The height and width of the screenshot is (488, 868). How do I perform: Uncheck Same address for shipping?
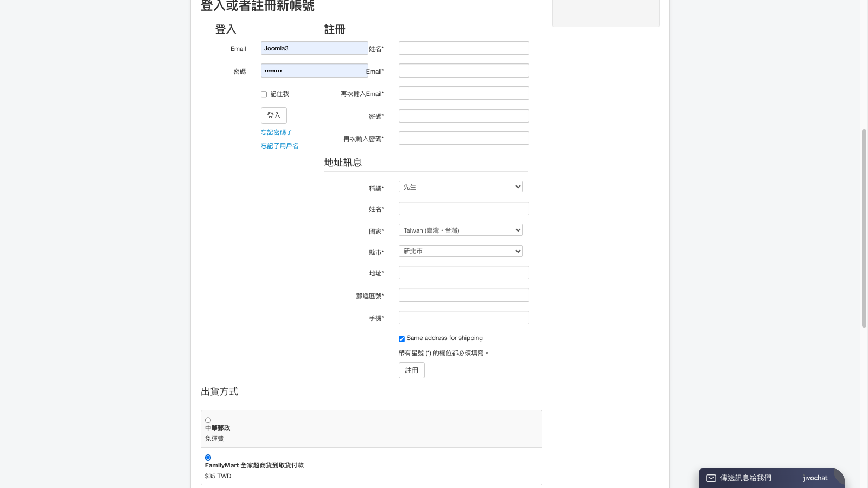click(x=401, y=339)
